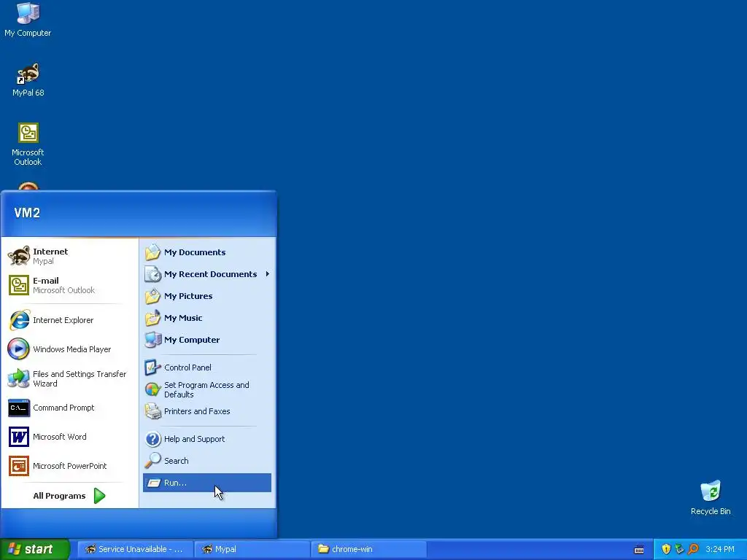Switch to the Mypal taskbar window
The image size is (747, 560).
252,549
